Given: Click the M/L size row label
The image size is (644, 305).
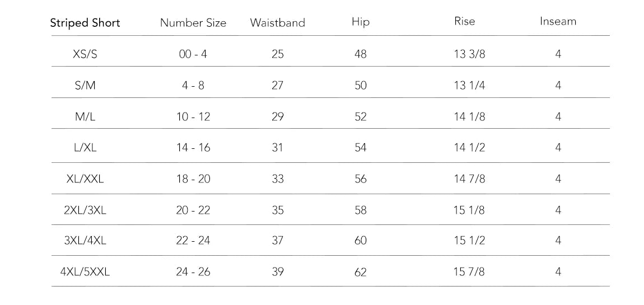Looking at the screenshot, I should click(x=85, y=117).
